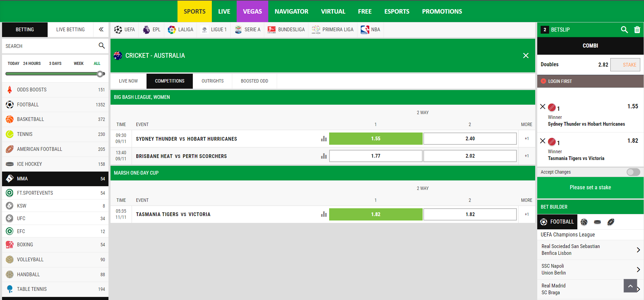Switch to Boosted Odd tab
This screenshot has width=644, height=300.
coord(254,81)
